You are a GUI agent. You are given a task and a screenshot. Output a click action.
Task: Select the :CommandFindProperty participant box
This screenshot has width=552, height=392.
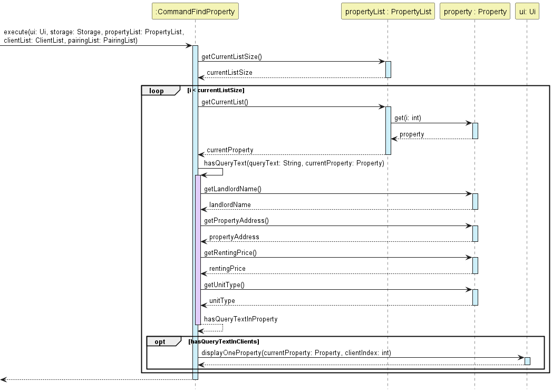point(195,11)
